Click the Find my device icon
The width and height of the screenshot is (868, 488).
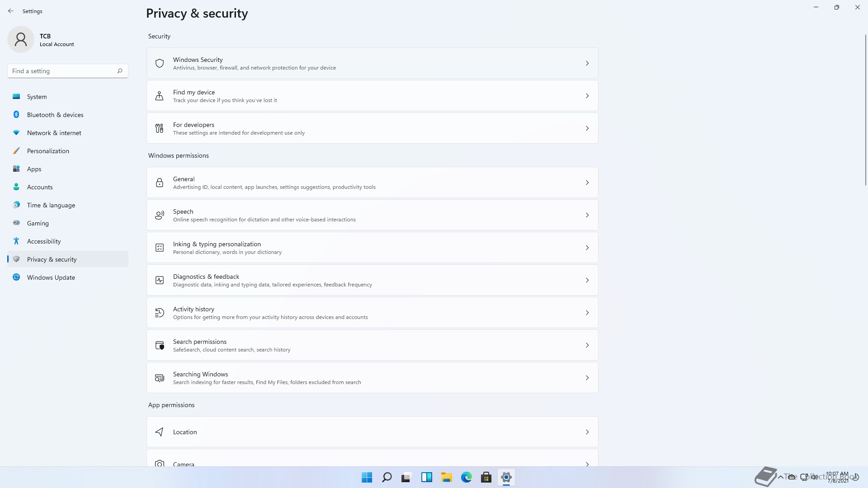tap(160, 96)
